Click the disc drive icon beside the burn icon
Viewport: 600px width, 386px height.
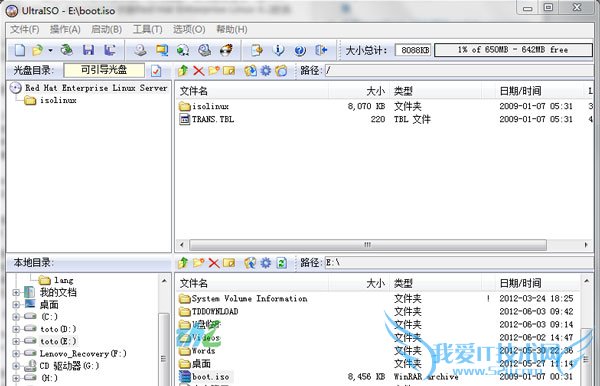click(204, 50)
